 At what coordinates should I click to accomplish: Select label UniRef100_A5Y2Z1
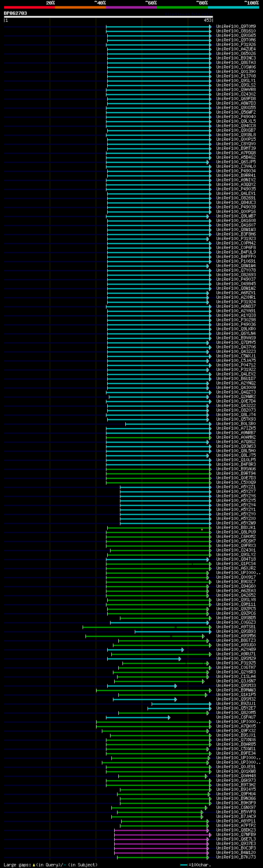(236, 487)
